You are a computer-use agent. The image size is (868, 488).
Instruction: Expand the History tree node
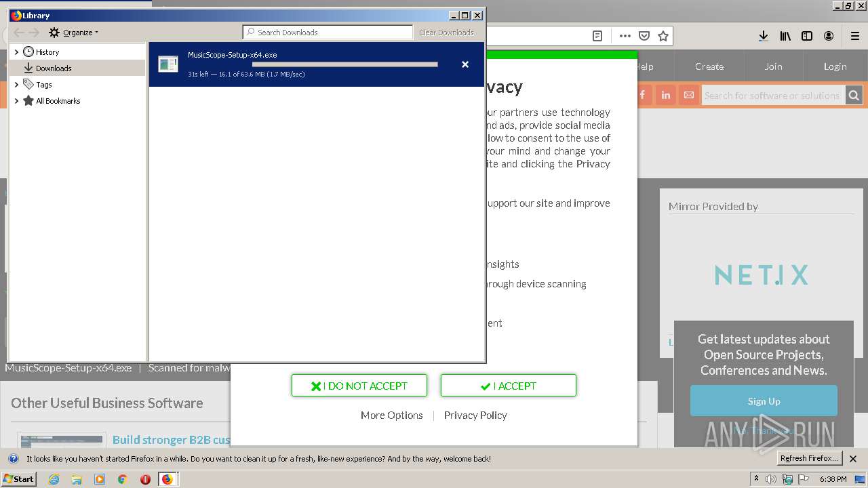click(x=16, y=52)
